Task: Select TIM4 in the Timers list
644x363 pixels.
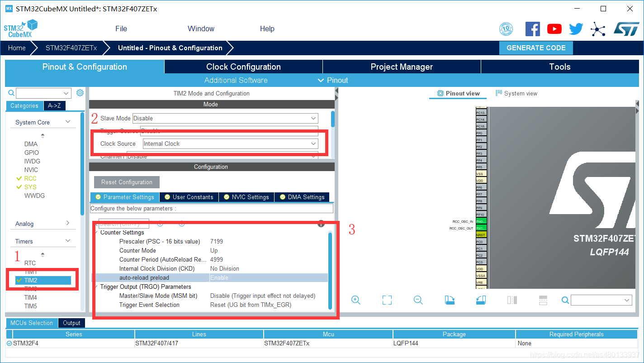Action: 31,297
